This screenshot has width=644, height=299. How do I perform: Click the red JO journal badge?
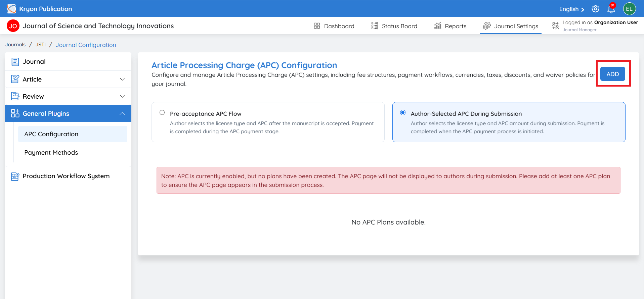(13, 26)
